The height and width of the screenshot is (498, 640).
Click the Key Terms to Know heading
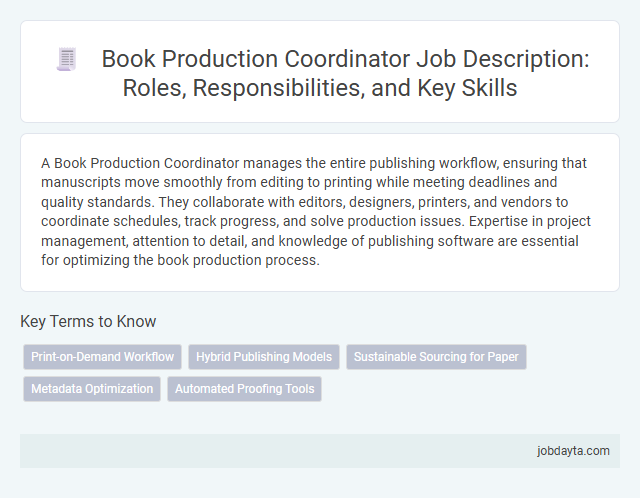88,322
